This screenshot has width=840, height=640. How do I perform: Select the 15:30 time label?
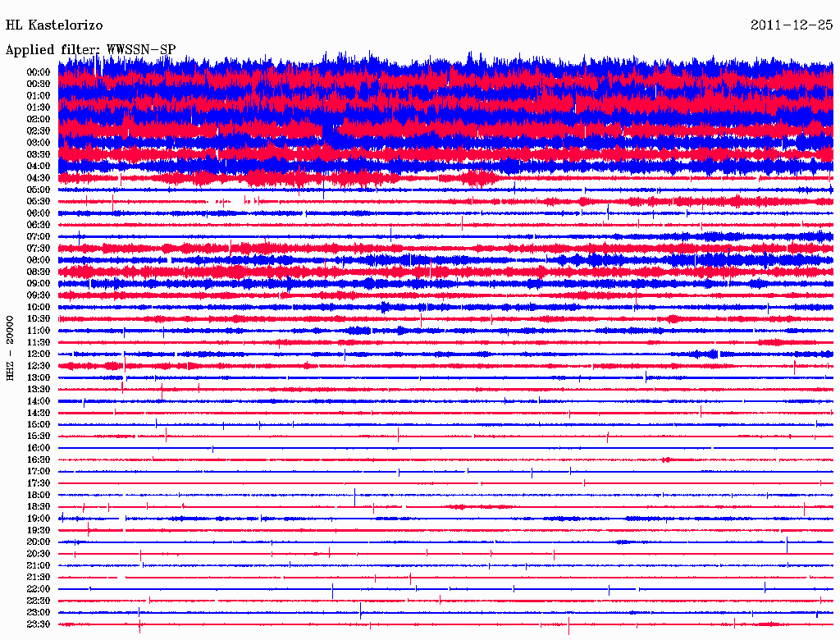39,437
